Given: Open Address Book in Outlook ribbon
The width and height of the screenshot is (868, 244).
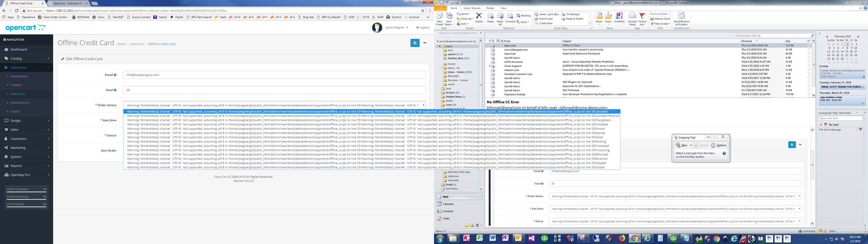Looking at the screenshot, I should tap(660, 19).
